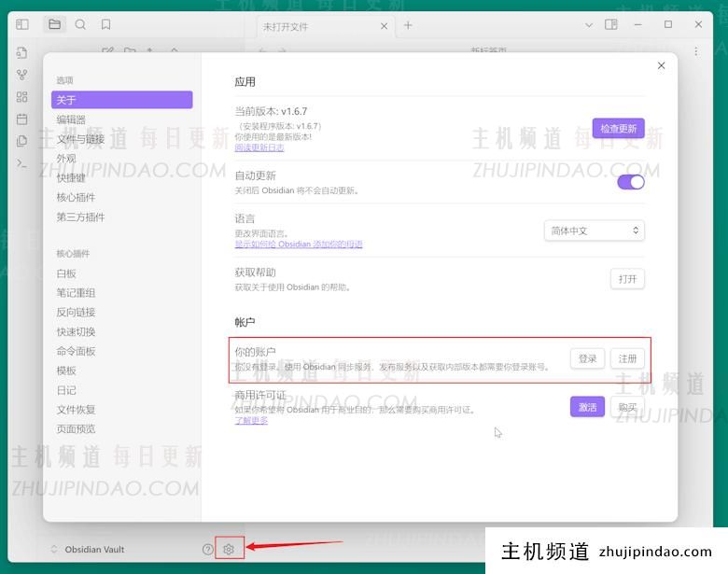The width and height of the screenshot is (728, 574).
Task: Open the settings gear icon
Action: (229, 550)
